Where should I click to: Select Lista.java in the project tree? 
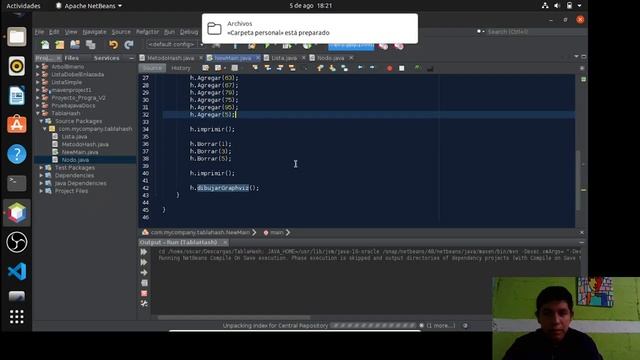tap(74, 136)
